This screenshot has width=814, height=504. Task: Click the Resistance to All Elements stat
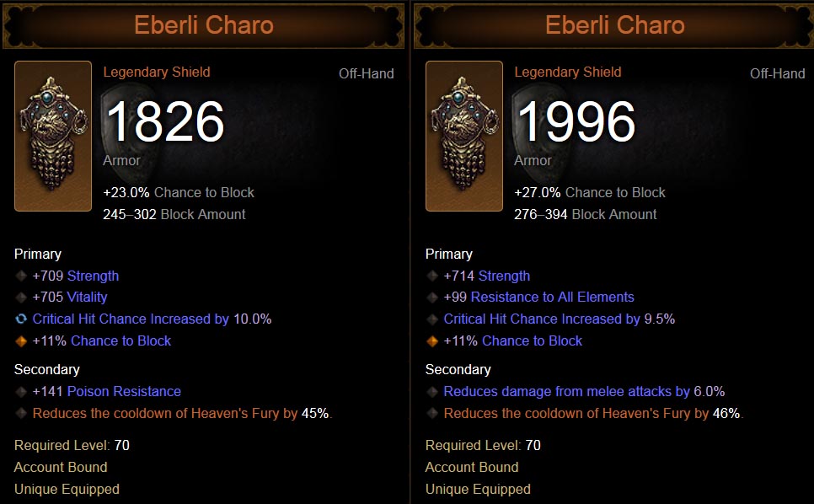click(x=552, y=298)
